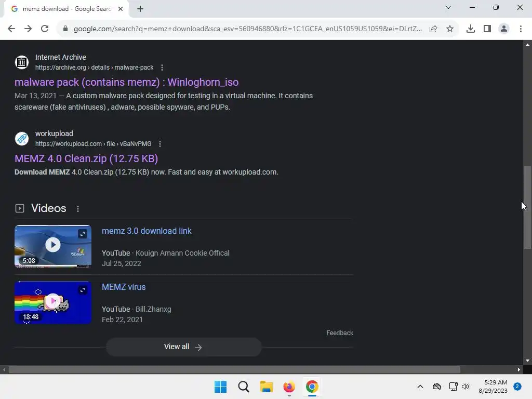Click Chrome icon in taskbar
The image size is (532, 399).
(x=312, y=387)
